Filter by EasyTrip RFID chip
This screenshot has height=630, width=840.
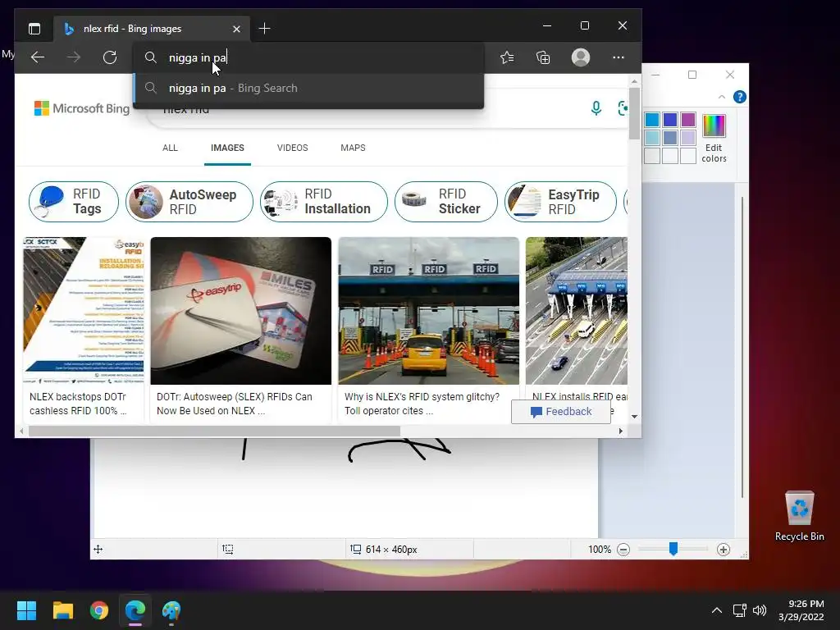560,202
